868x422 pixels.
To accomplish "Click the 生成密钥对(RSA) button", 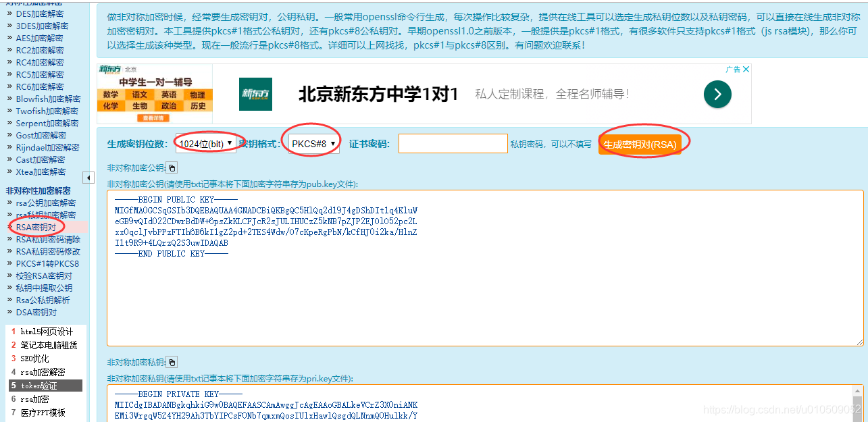I will (640, 144).
